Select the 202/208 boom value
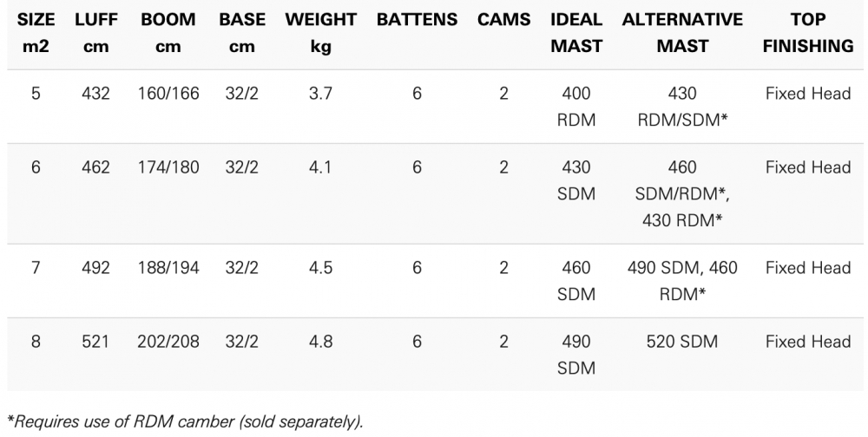Screen dimensions: 868x437 click(x=168, y=342)
